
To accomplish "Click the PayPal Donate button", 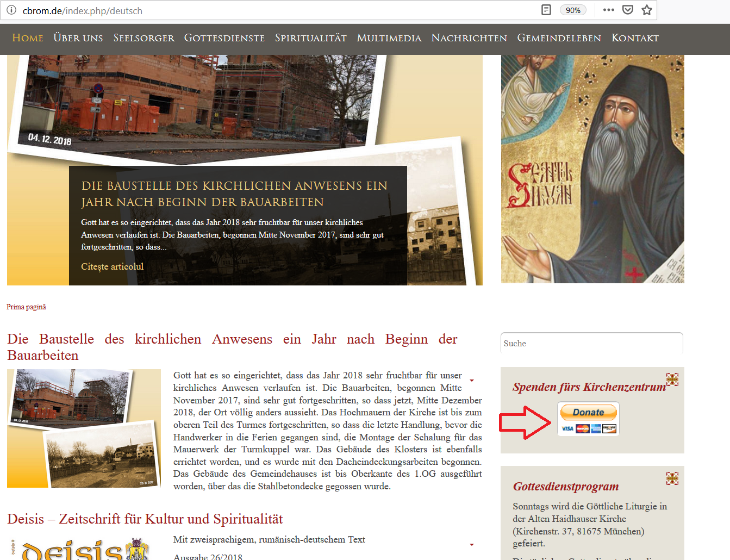I will (x=588, y=413).
